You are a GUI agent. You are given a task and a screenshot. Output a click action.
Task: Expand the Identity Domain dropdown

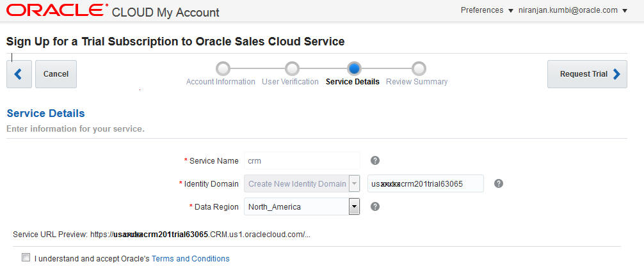(354, 183)
